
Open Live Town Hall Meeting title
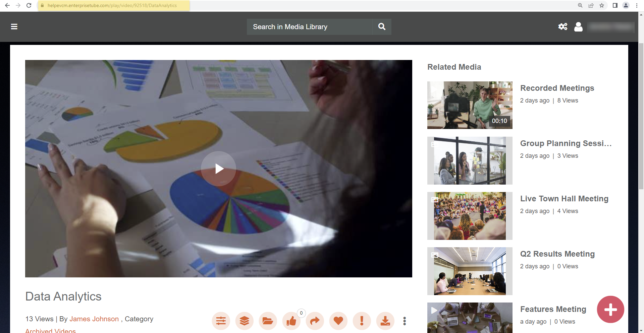coord(564,199)
